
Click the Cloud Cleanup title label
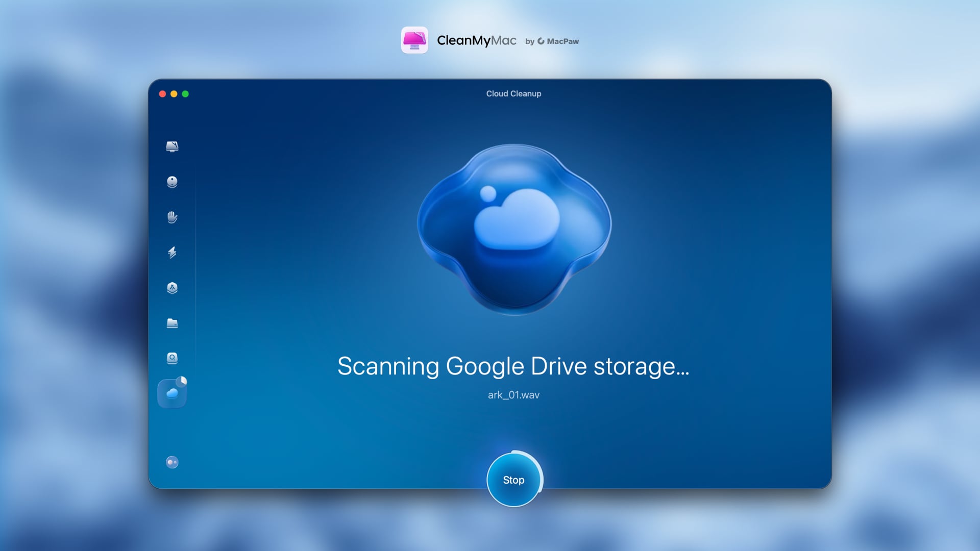(x=513, y=93)
